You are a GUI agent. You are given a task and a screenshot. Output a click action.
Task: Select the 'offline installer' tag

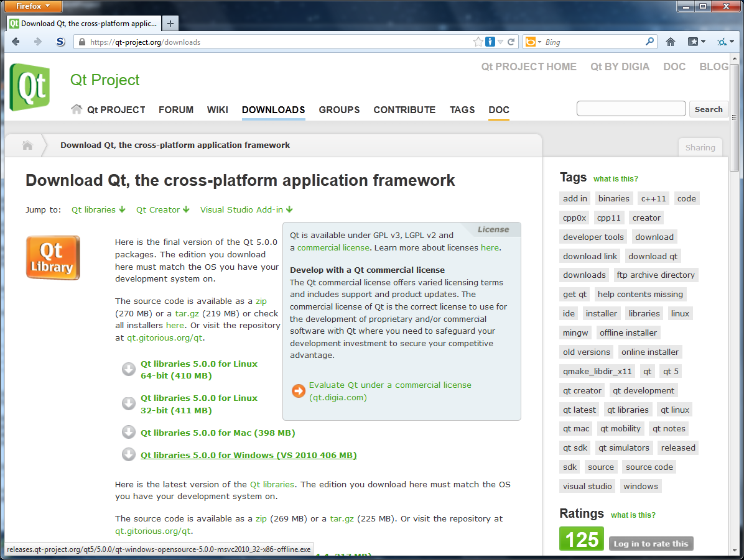coord(628,333)
